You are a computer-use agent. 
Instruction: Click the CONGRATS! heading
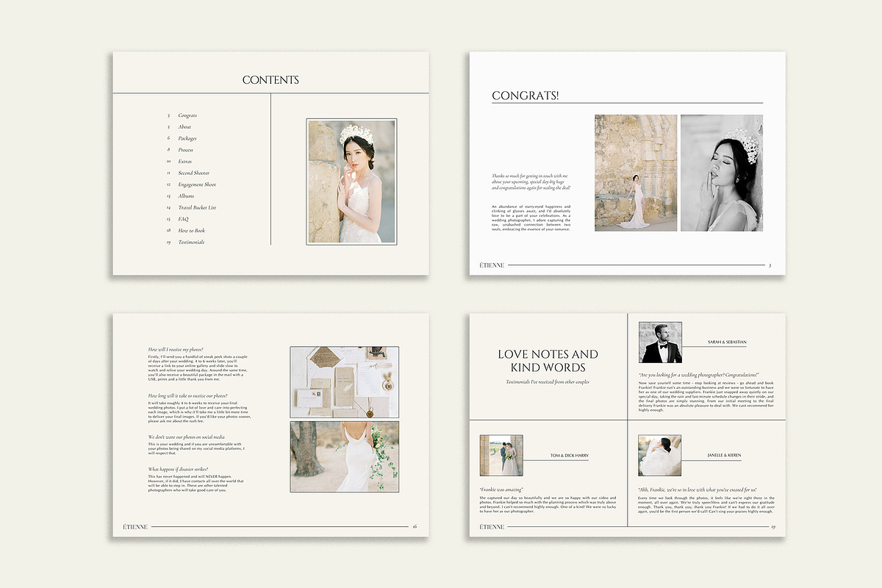pyautogui.click(x=526, y=96)
